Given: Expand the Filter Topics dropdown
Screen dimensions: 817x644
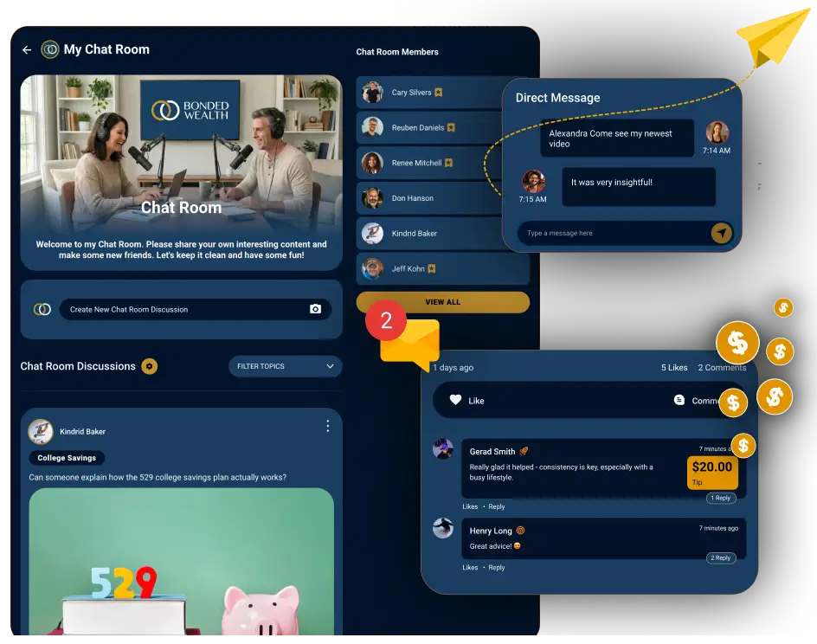Looking at the screenshot, I should click(286, 366).
